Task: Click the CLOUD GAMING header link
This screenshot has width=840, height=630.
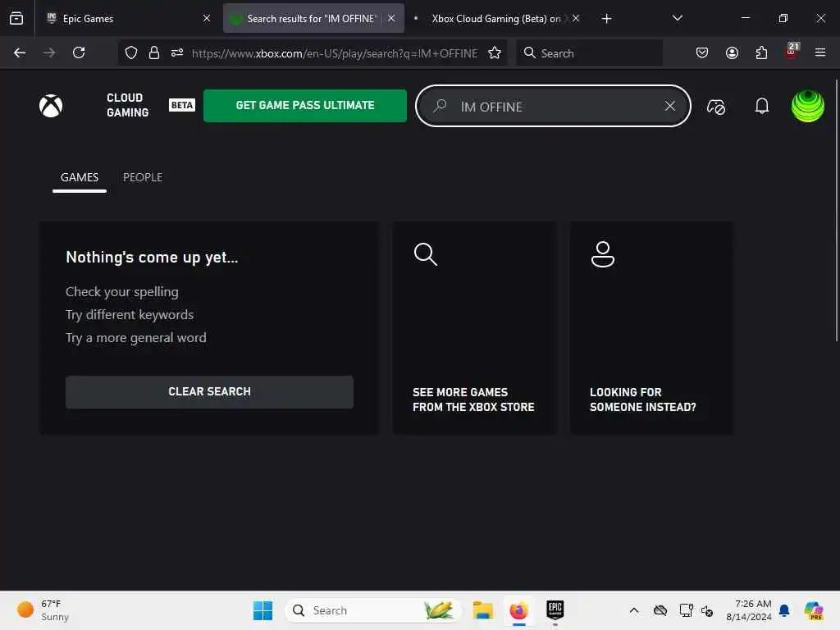Action: point(127,105)
